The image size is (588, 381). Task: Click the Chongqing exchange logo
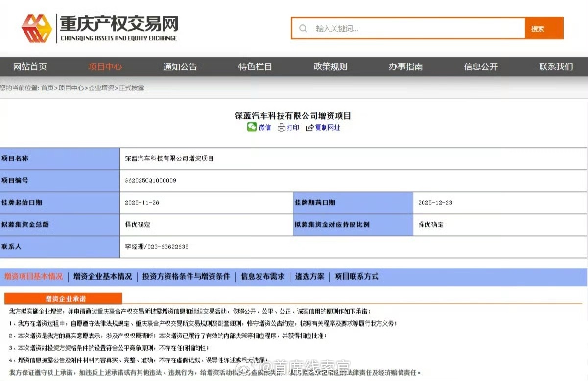[98, 28]
